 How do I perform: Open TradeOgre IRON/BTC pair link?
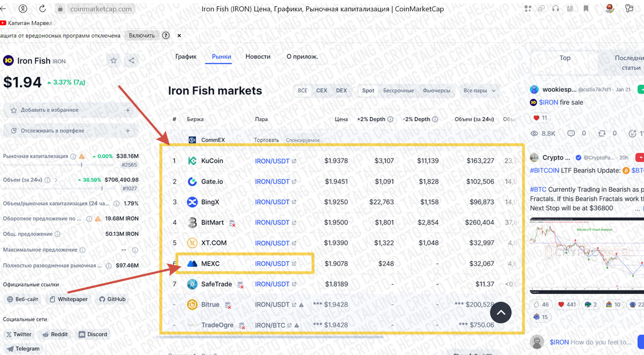click(x=270, y=325)
